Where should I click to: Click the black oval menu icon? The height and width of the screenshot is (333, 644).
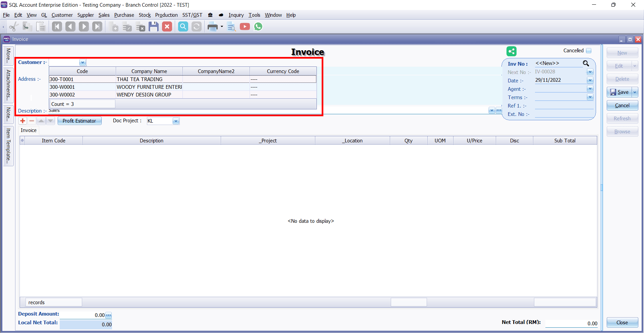tap(221, 15)
